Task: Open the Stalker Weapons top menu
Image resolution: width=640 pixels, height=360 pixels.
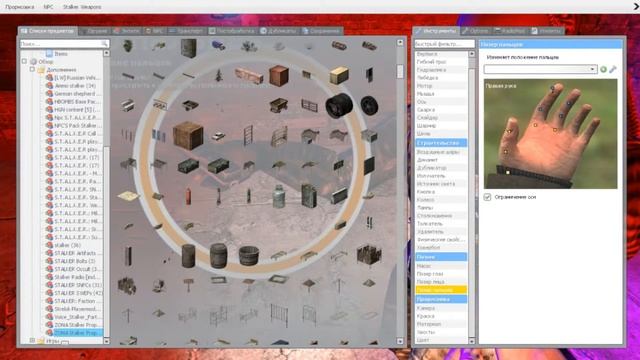Action: (82, 7)
